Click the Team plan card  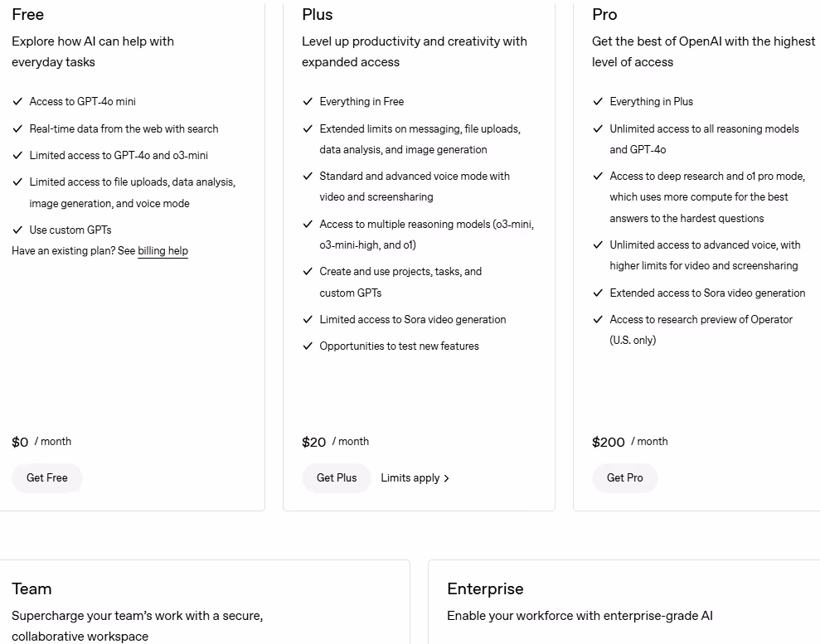(x=205, y=603)
